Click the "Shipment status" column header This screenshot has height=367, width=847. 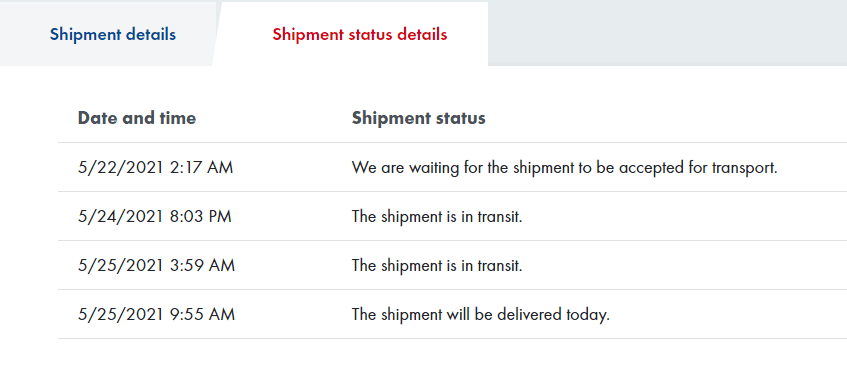419,118
